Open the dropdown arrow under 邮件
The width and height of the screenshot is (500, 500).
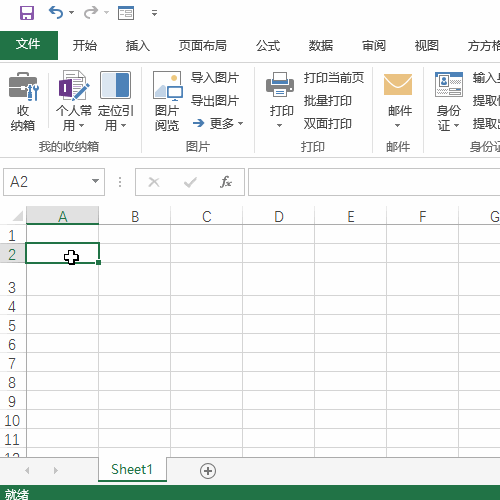397,126
